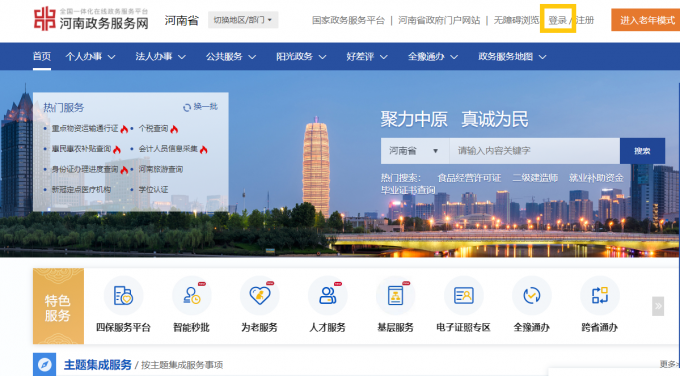This screenshot has width=680, height=376.
Task: Click the next arrow in 特色服务 carousel
Action: coord(658,306)
